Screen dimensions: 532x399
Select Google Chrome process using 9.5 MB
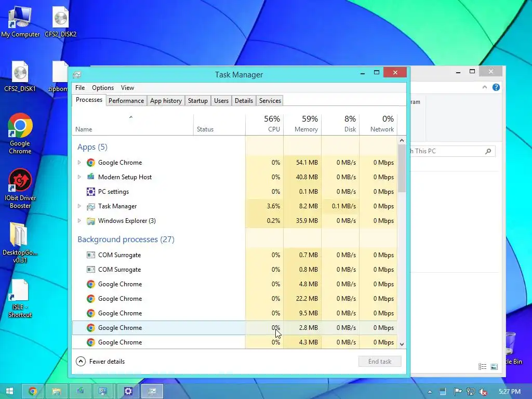tap(234, 313)
